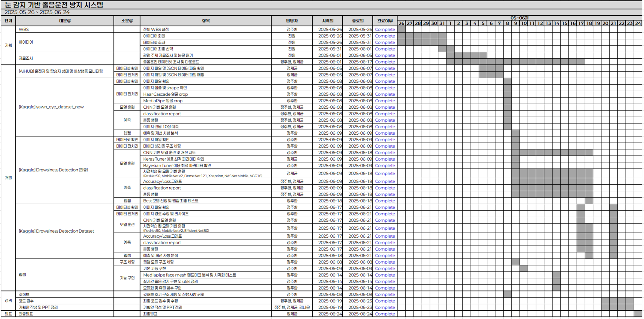The image size is (644, 319).
Task: Click Complete link for Haar Cascade 얼굴 crop
Action: 385,94
